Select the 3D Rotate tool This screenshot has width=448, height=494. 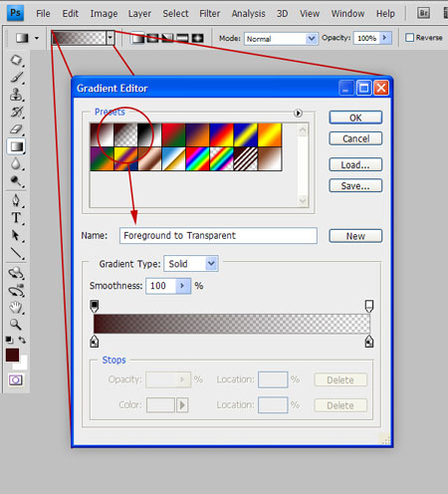point(16,273)
